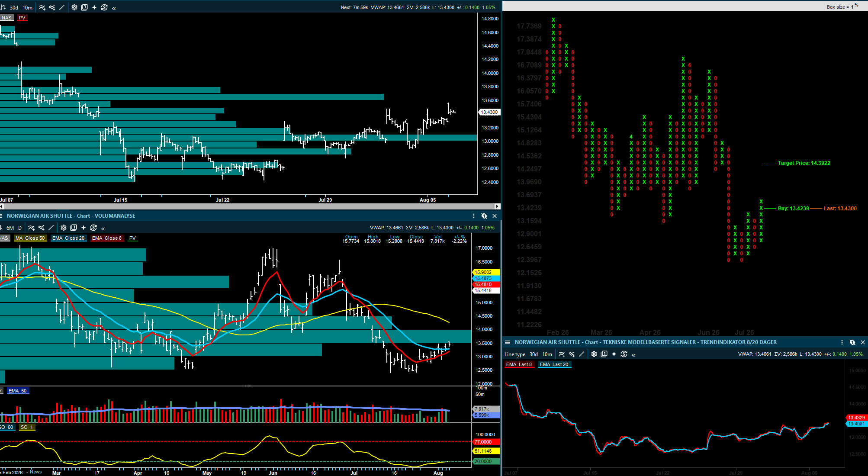Enable crosshair tool in top intraday chart
868x476 pixels.
coord(94,7)
